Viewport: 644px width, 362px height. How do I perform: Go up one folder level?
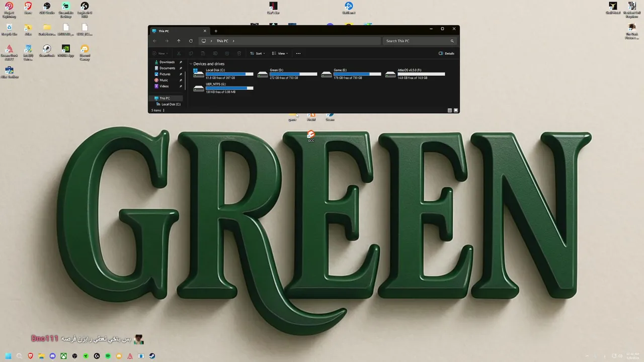click(x=179, y=41)
